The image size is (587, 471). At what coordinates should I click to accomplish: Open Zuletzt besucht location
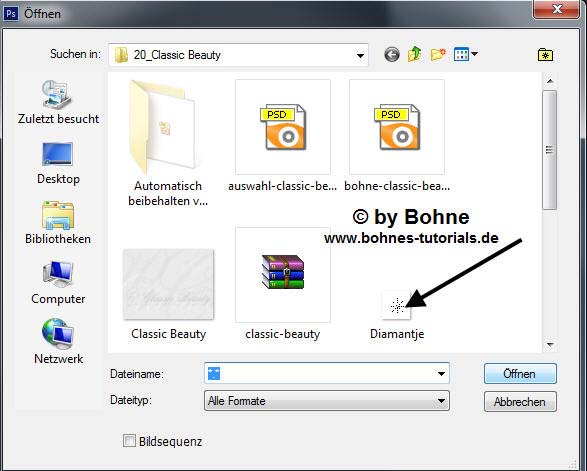tap(58, 102)
